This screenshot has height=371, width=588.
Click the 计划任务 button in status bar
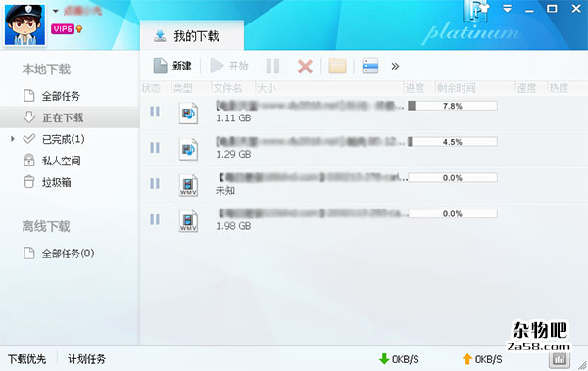pos(86,359)
